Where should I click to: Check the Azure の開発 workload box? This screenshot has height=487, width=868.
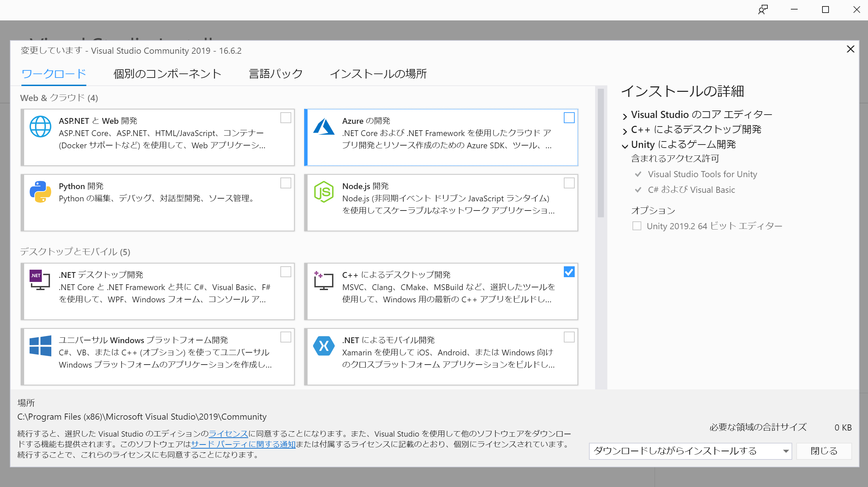tap(569, 118)
